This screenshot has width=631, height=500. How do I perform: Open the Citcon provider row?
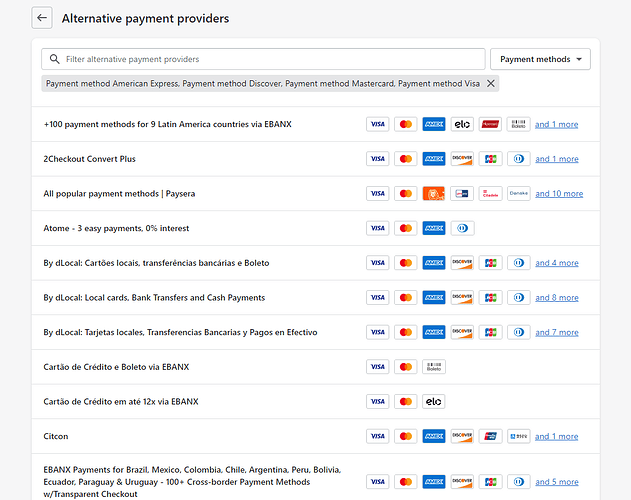click(x=56, y=436)
